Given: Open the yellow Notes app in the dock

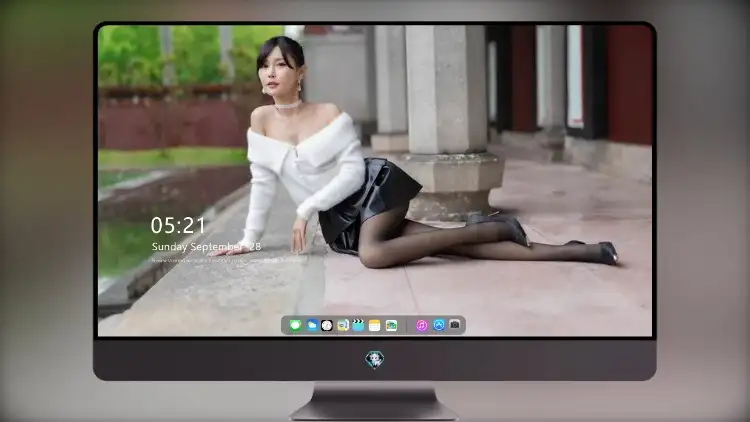Looking at the screenshot, I should click(x=375, y=325).
